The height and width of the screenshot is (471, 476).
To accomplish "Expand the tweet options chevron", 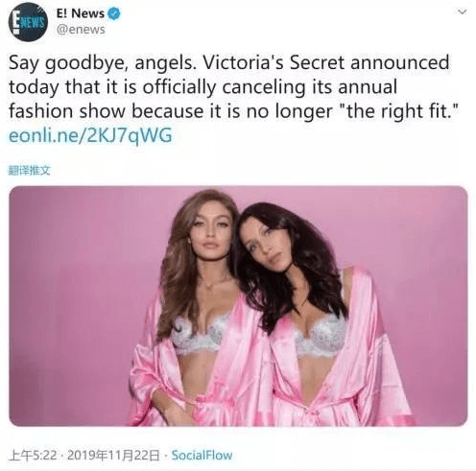I will (463, 12).
